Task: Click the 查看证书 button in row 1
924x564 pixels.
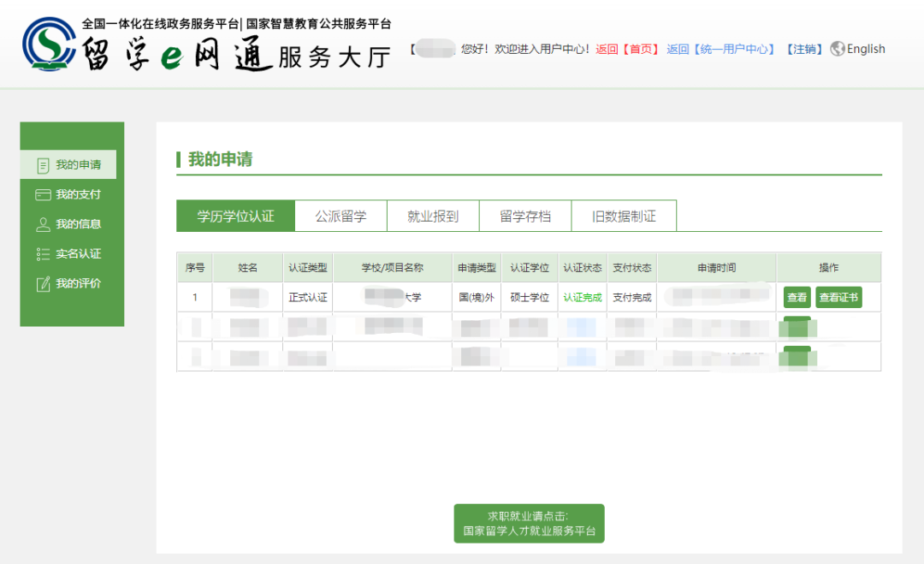Action: point(838,298)
